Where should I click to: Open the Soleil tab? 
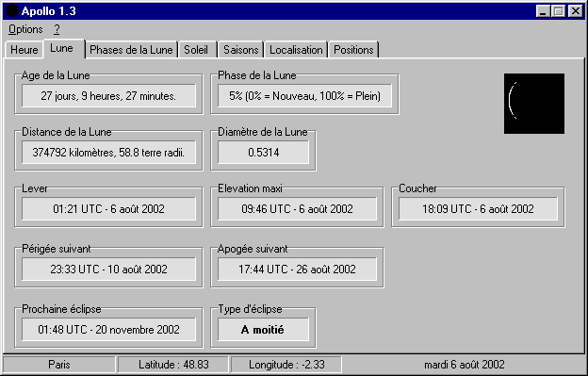coord(196,50)
